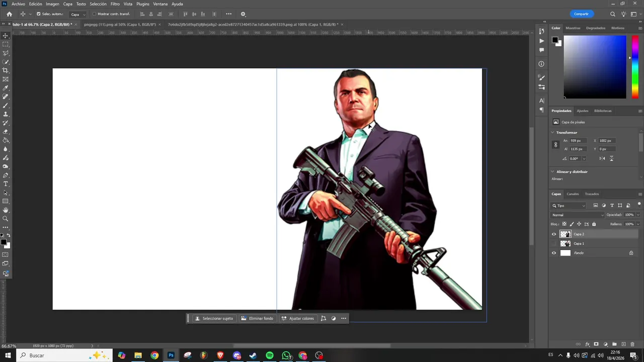Open the rotation angle dropdown

[x=584, y=159]
